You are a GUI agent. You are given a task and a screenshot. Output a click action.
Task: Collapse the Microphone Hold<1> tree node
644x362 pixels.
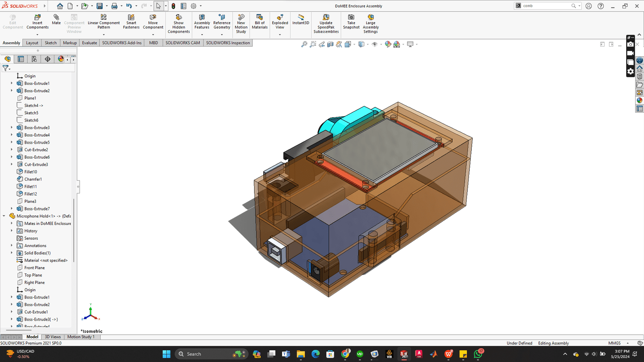4,216
